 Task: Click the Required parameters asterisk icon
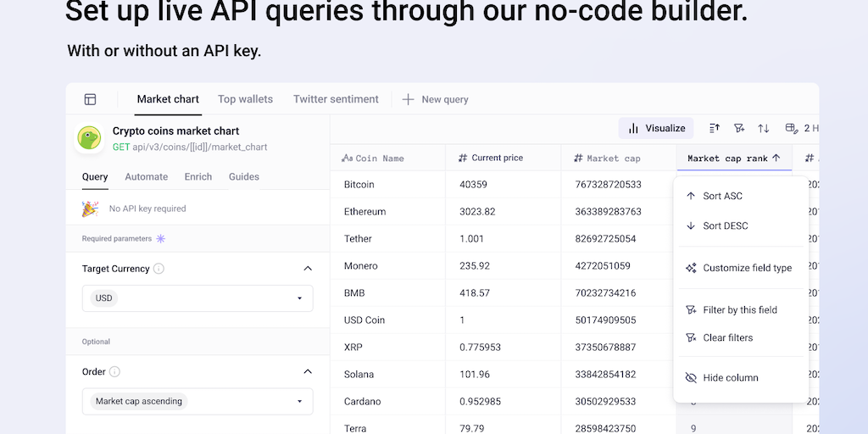[x=160, y=239]
